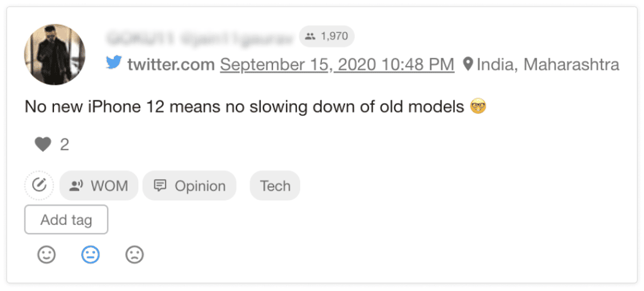Click the heart likes icon
This screenshot has height=291, width=644.
(43, 145)
